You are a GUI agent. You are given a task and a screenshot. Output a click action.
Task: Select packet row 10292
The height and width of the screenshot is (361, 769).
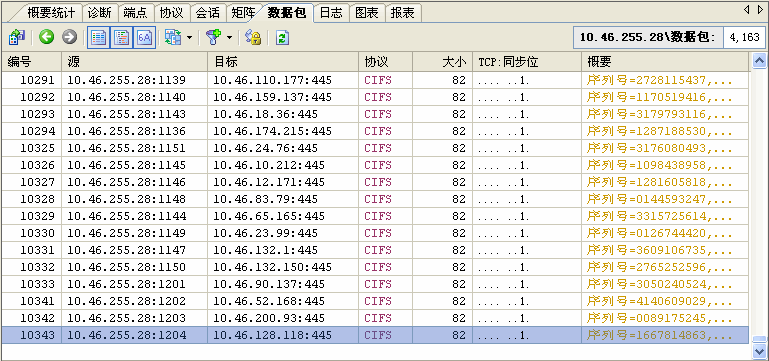pos(375,97)
